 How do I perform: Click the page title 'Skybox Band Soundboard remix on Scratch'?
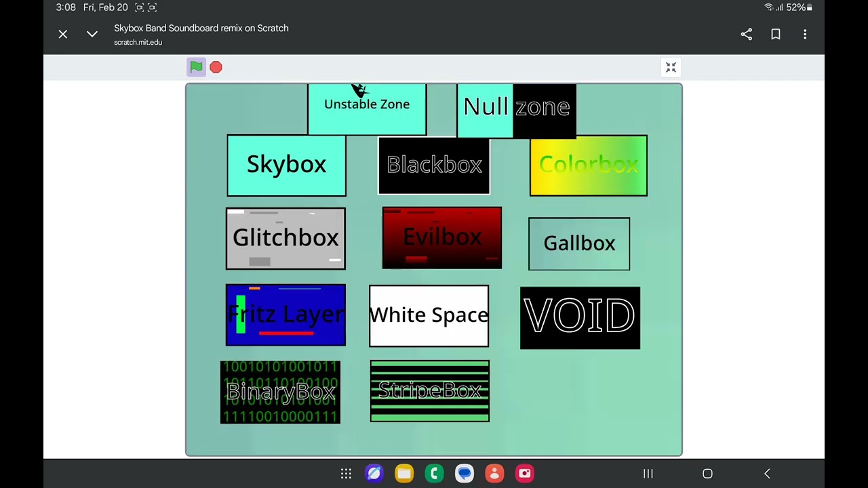(201, 28)
